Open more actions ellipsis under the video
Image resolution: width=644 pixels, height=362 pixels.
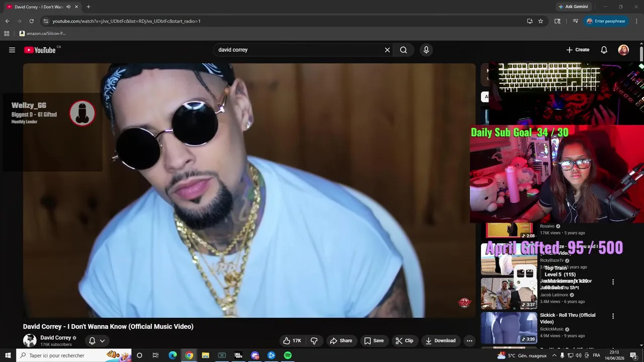469,340
